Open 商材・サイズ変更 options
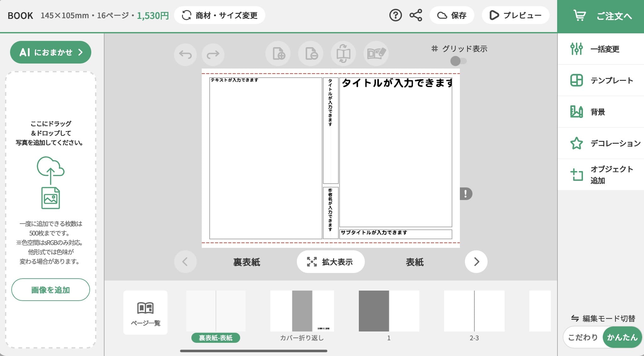644x356 pixels. tap(220, 15)
